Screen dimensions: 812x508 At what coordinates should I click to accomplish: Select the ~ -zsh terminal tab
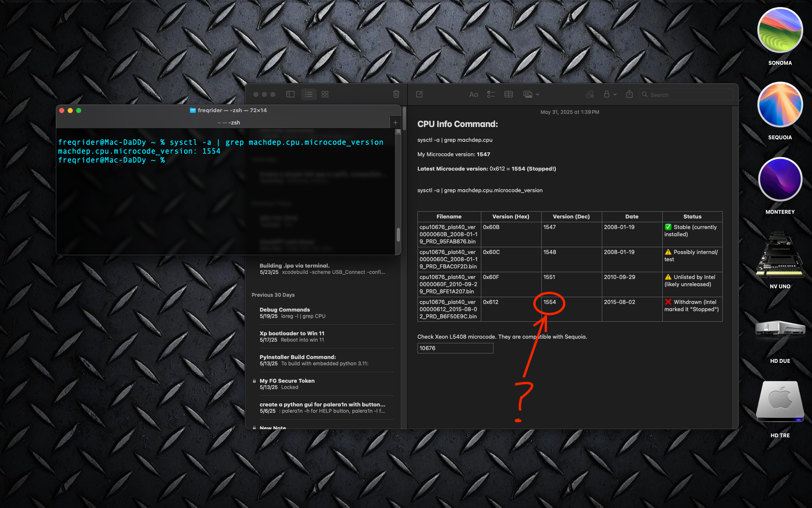pyautogui.click(x=228, y=123)
